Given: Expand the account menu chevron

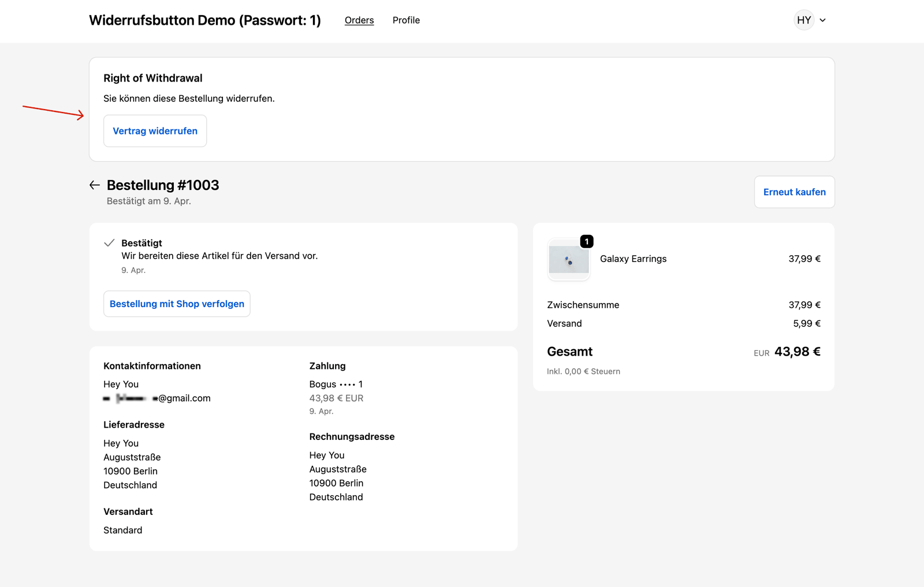Looking at the screenshot, I should coord(823,20).
